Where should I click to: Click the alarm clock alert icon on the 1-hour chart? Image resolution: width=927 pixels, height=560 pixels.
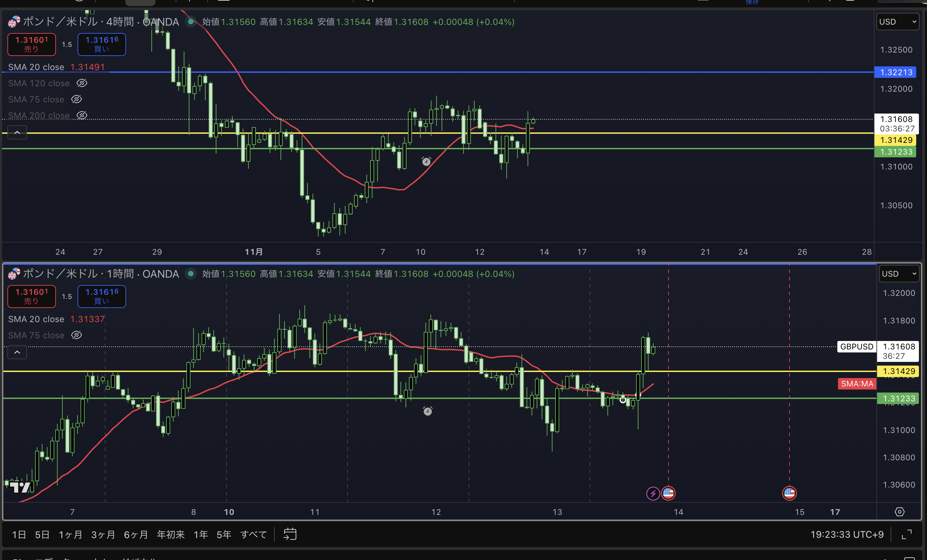point(427,411)
